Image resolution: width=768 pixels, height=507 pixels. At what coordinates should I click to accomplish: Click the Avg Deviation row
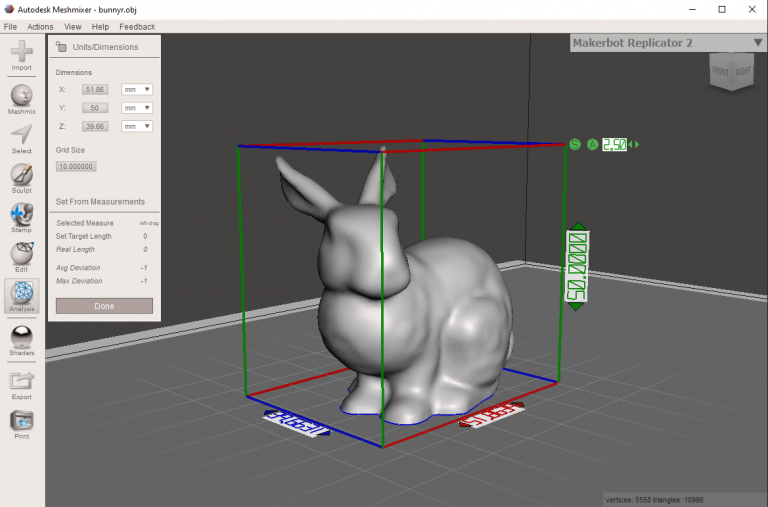tap(102, 268)
